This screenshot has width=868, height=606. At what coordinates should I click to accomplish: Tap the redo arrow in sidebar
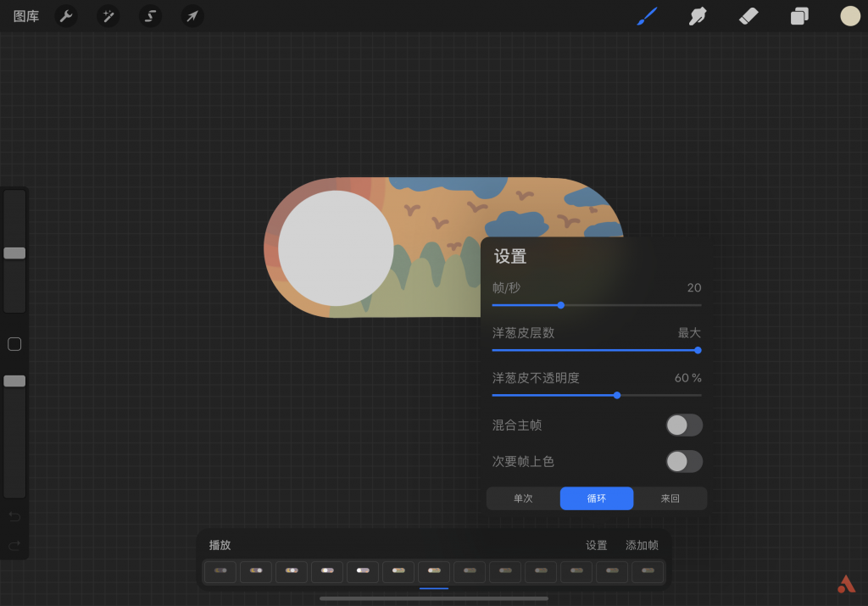(x=14, y=546)
